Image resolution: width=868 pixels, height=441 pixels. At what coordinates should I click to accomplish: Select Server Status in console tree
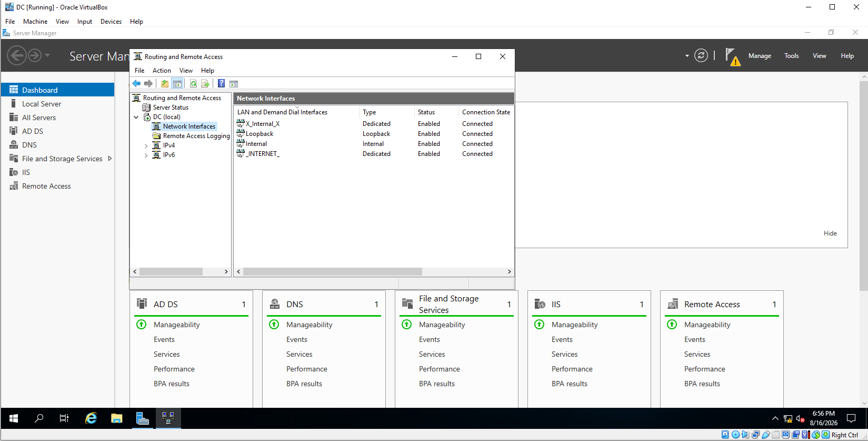click(171, 107)
